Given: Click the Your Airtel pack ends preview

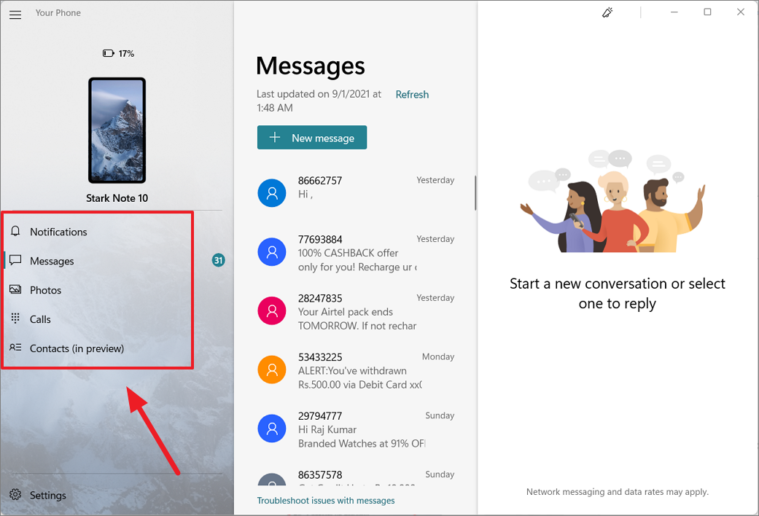Looking at the screenshot, I should (x=358, y=319).
